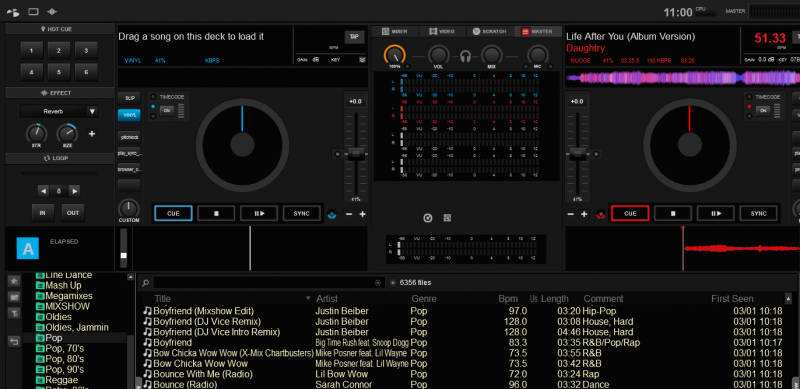Click the pitch reset dot beside left pitch fader
The image size is (800, 389).
point(337,154)
